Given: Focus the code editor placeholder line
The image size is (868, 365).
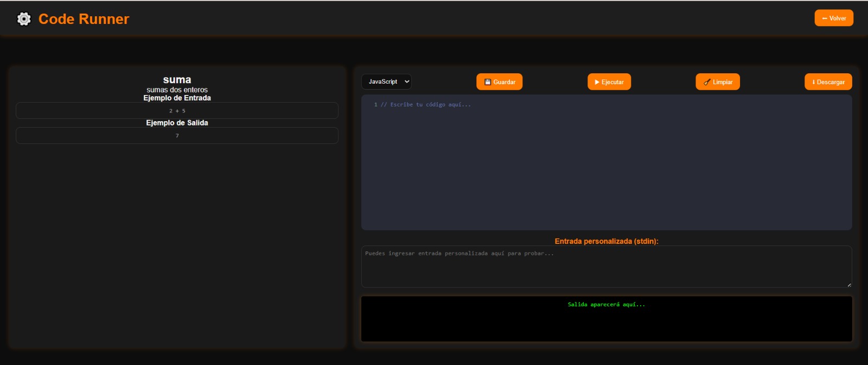Looking at the screenshot, I should tap(426, 104).
